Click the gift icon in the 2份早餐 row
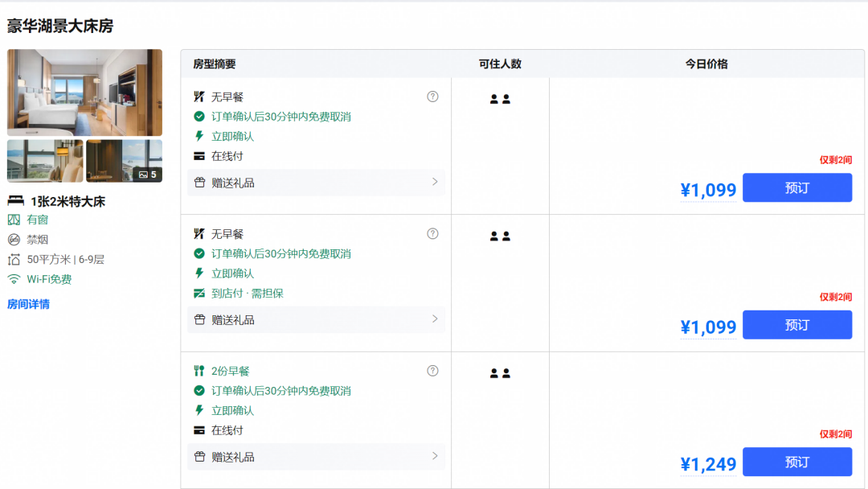The width and height of the screenshot is (868, 489). pyautogui.click(x=200, y=457)
